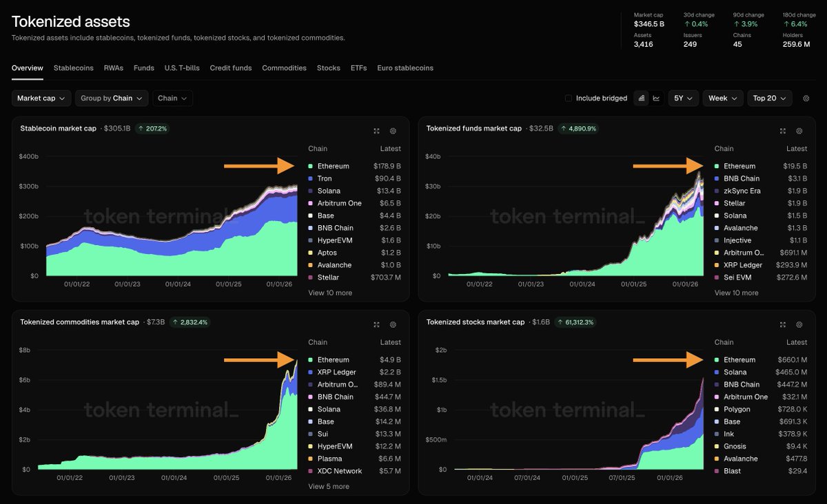
Task: Select HyperEVM in Stablecoin legend
Action: click(334, 240)
